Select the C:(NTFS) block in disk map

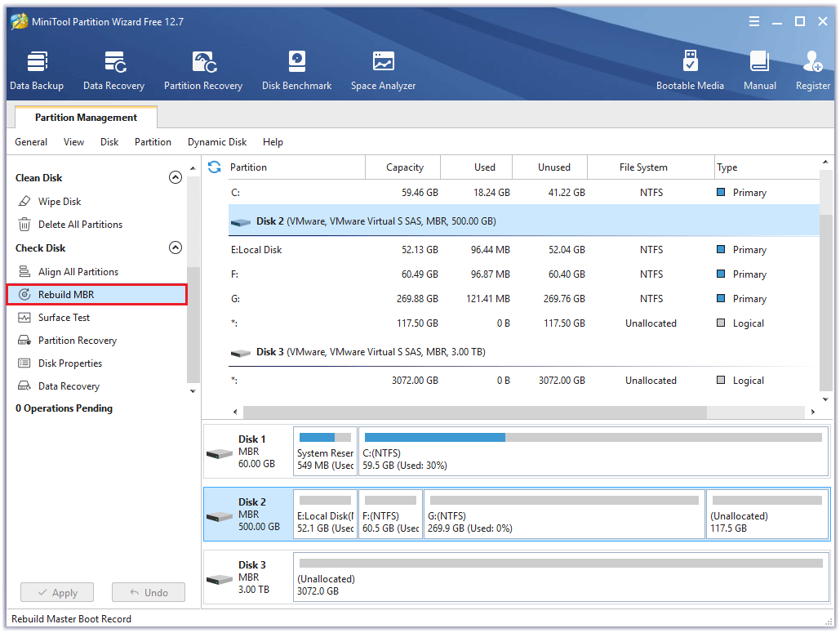(593, 452)
